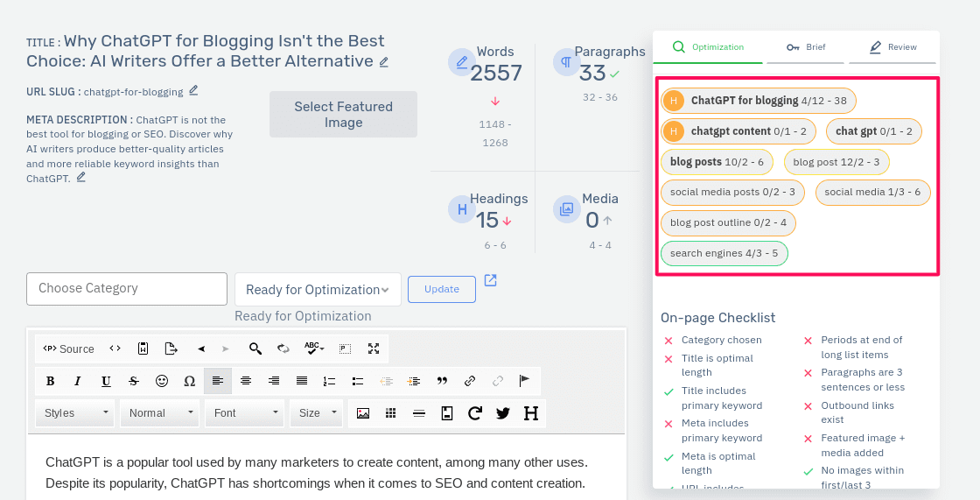
Task: Switch to the Optimization tab
Action: 708,47
